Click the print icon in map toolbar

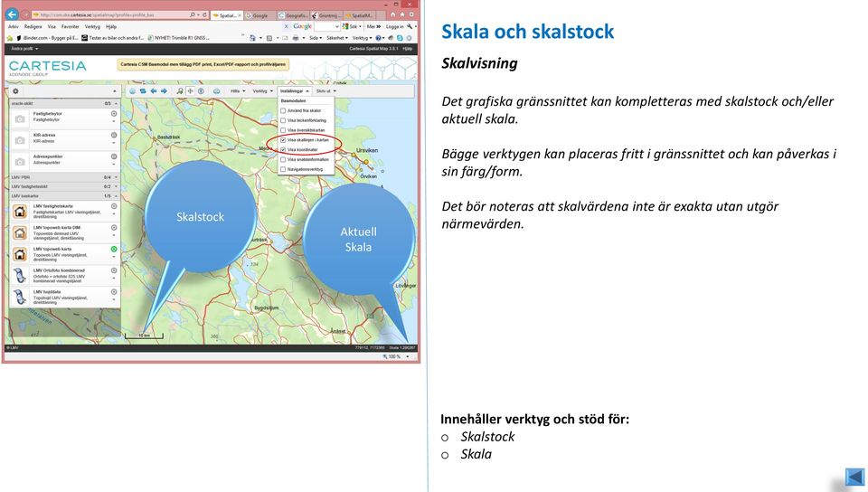coord(216,90)
